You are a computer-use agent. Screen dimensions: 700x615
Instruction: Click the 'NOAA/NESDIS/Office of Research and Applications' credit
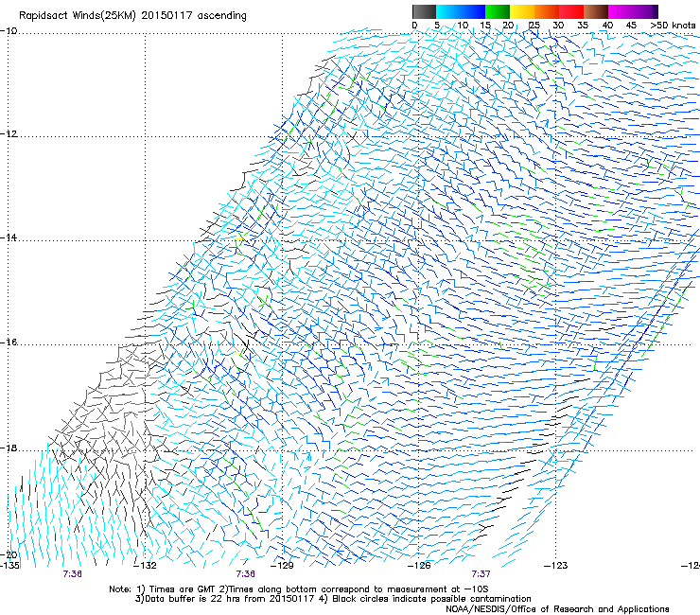click(557, 609)
